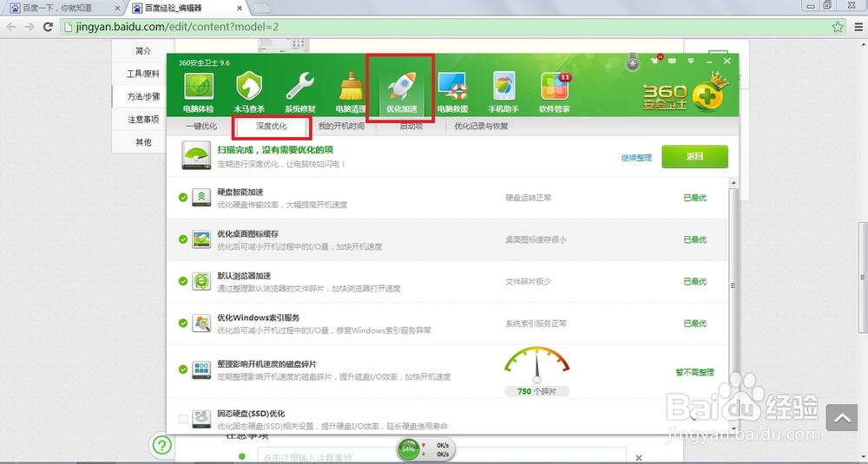The width and height of the screenshot is (868, 464).
Task: Click browser address bar URL
Action: pos(177,27)
